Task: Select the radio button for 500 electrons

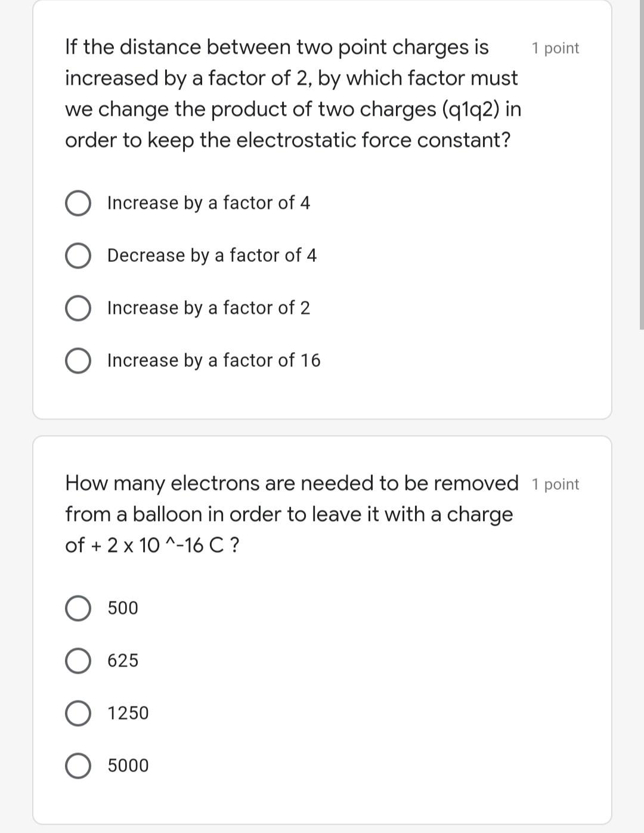Action: click(x=78, y=609)
